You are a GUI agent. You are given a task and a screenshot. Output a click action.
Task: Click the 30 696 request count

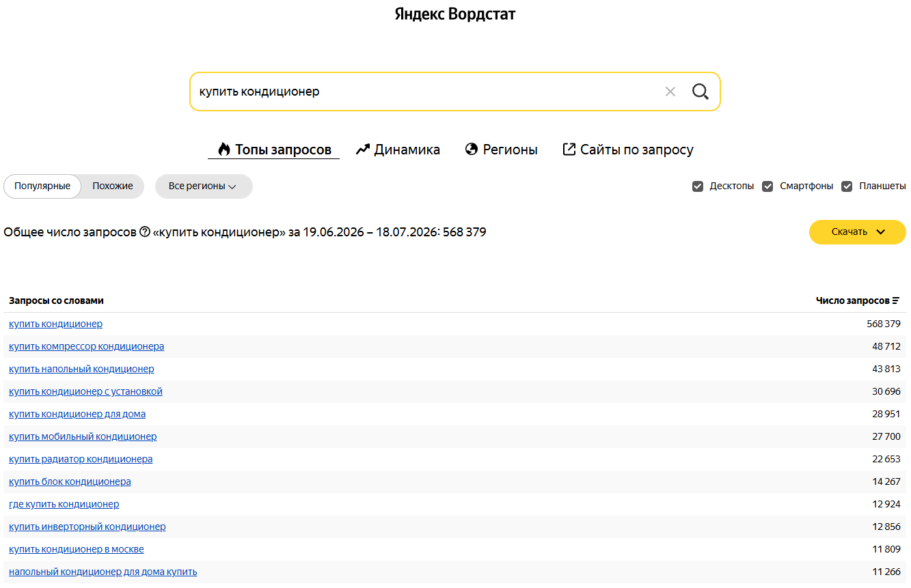[886, 391]
